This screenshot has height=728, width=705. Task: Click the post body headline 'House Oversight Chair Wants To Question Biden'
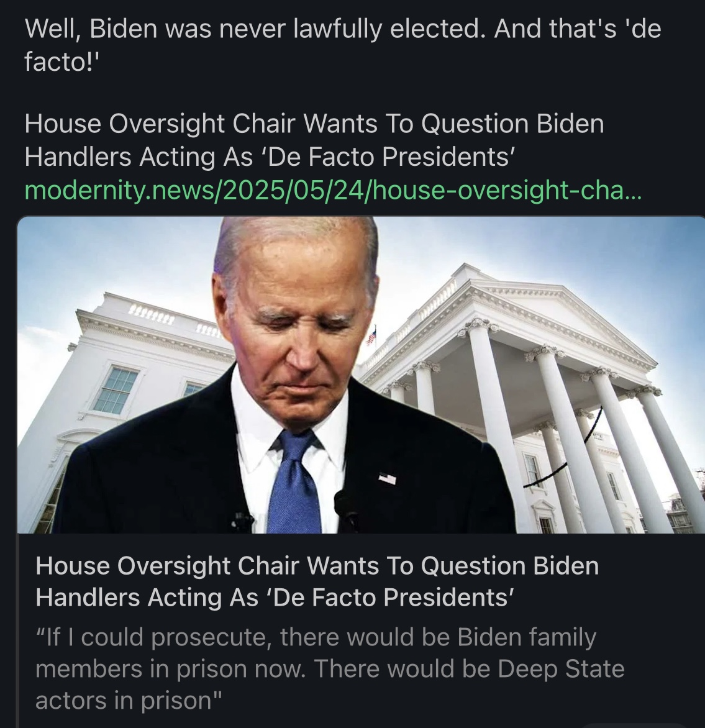click(314, 124)
